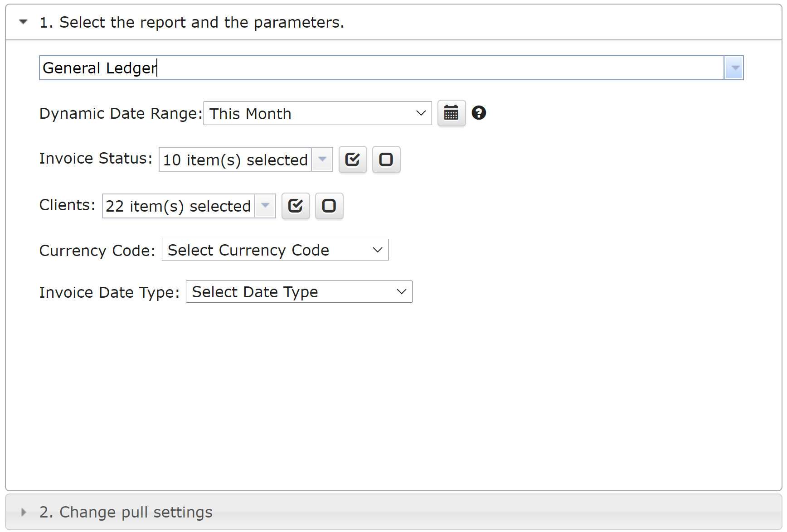Expand section 2 using its triangle
Screen dimensions: 787x532
[24, 512]
